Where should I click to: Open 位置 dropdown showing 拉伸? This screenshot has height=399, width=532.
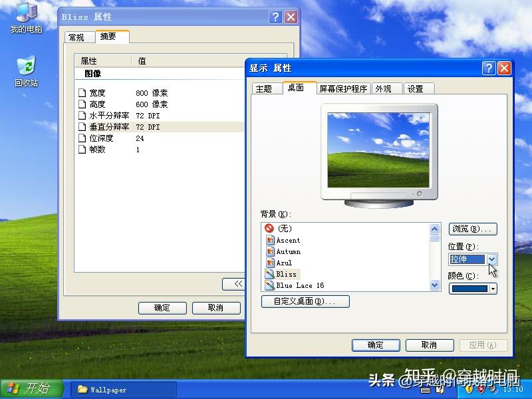click(x=491, y=259)
